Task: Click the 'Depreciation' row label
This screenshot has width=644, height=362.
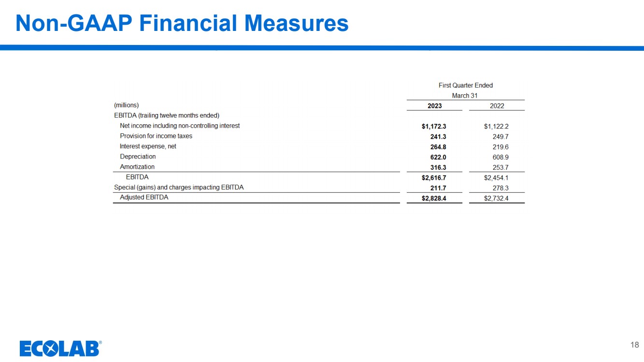Action: click(138, 157)
